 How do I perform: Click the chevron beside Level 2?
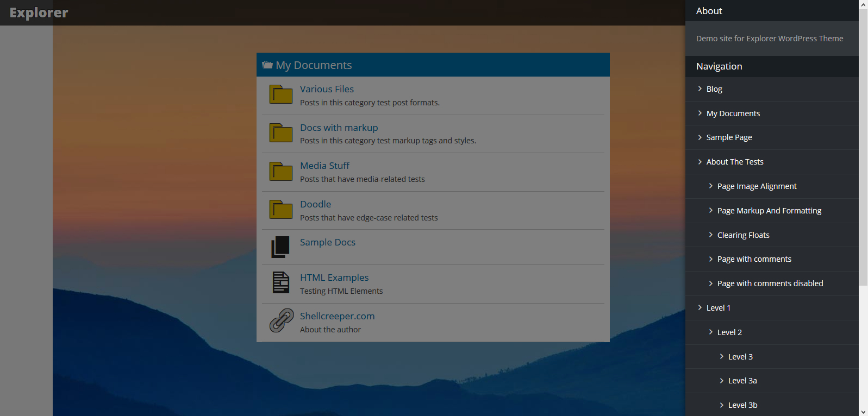711,332
